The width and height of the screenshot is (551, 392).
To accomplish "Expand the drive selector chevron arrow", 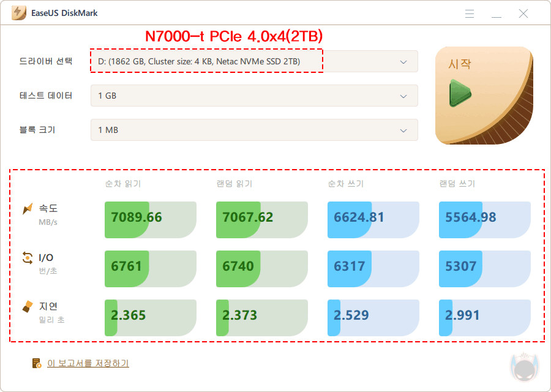I will point(403,62).
